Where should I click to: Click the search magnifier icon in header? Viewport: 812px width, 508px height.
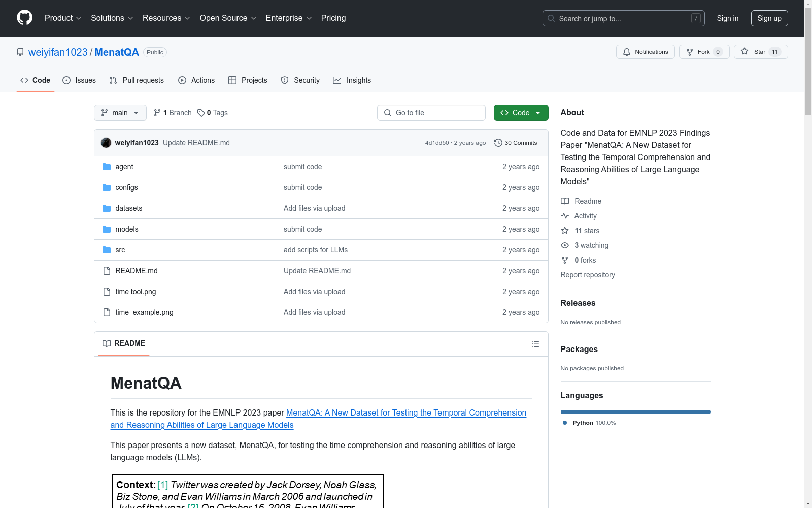[x=551, y=18]
